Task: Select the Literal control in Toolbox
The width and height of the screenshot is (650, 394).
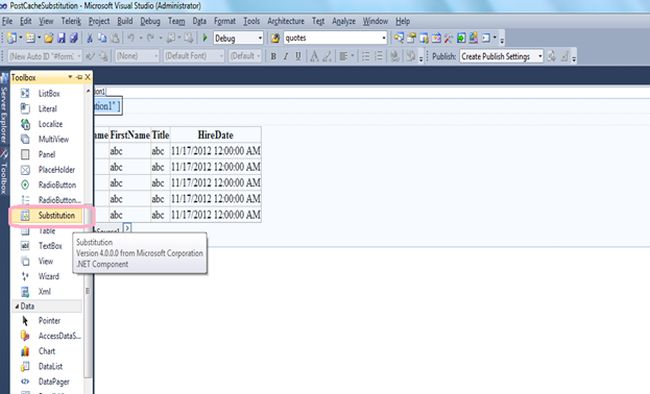Action: (47, 109)
